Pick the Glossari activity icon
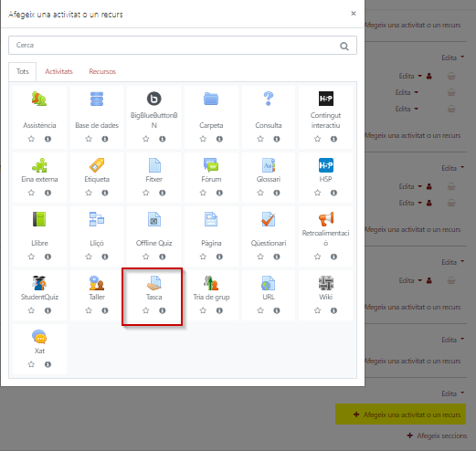The image size is (476, 451). pyautogui.click(x=269, y=165)
